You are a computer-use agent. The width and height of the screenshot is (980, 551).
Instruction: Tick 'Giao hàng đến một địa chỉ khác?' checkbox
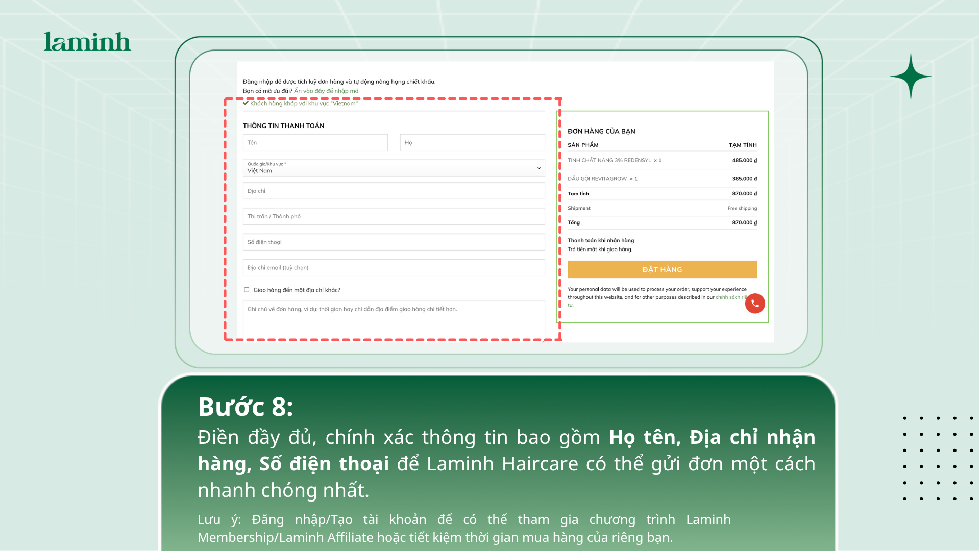pyautogui.click(x=247, y=290)
